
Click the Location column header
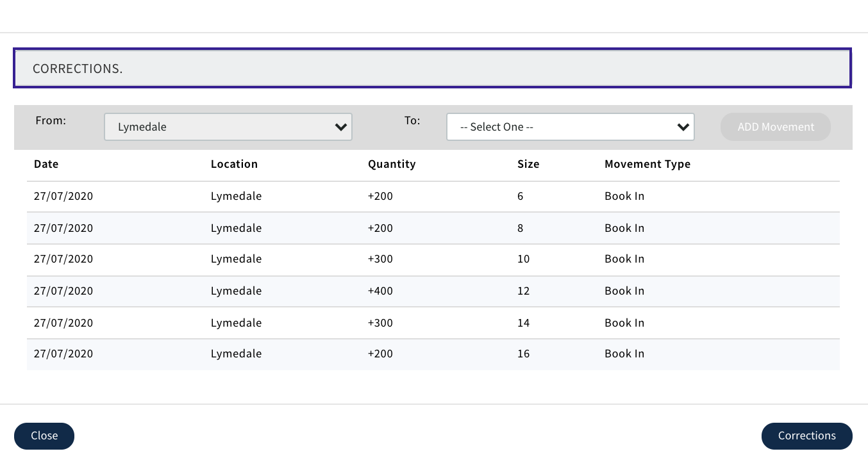click(234, 164)
